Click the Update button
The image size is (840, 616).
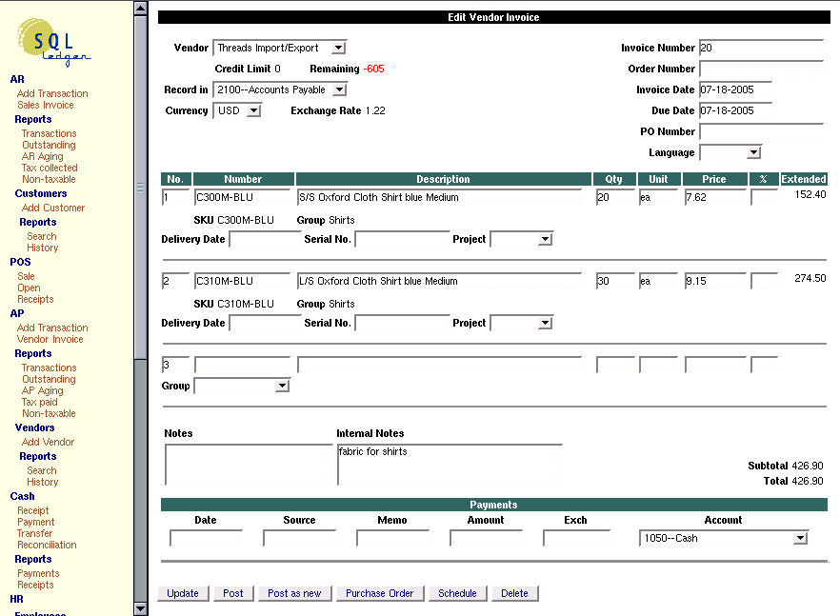[183, 593]
